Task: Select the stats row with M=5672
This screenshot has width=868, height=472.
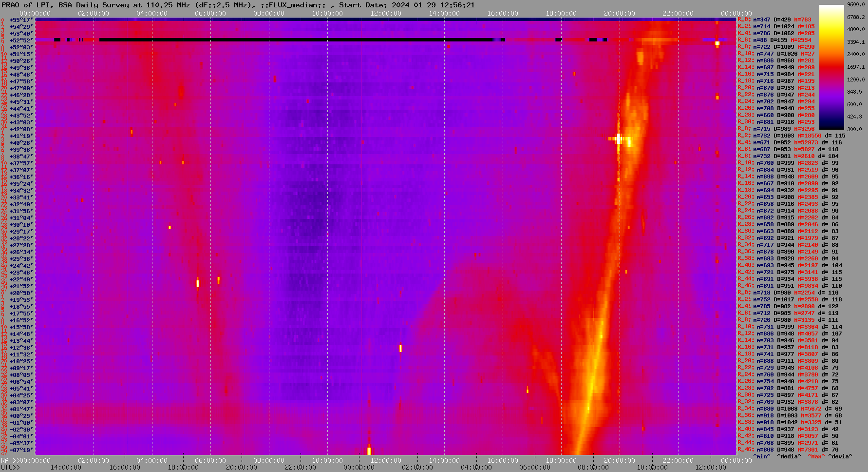Action: pos(790,409)
